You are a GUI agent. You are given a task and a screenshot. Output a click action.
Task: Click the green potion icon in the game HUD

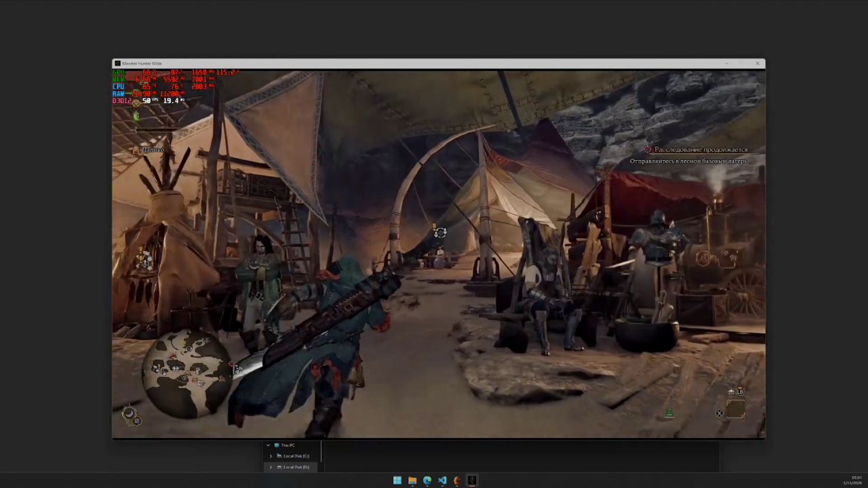136,116
